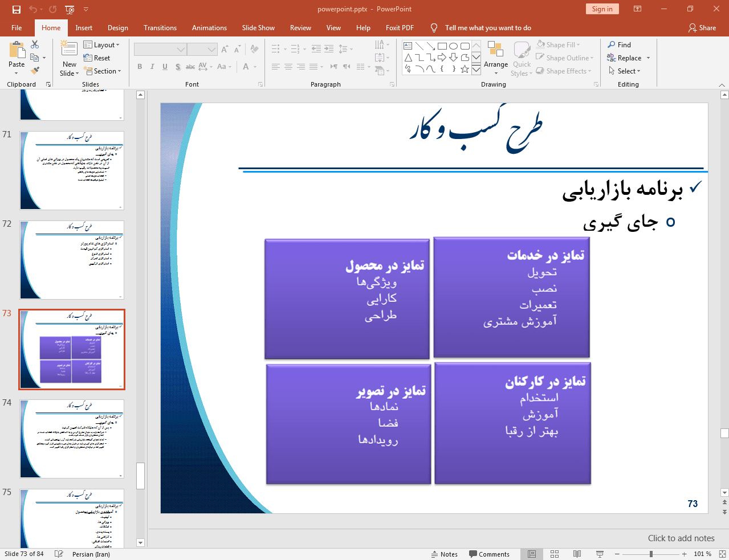Open the File menu
This screenshot has height=560, width=729.
(x=17, y=27)
